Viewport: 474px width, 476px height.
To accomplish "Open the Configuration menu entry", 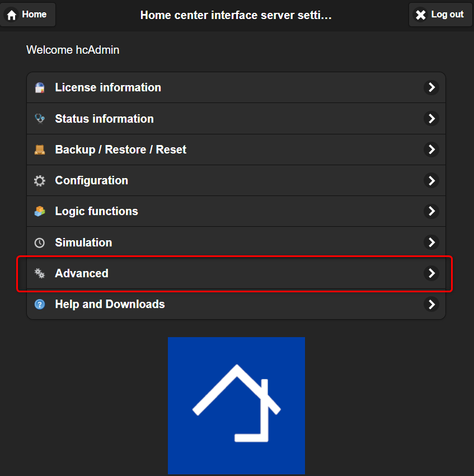I will pos(236,181).
